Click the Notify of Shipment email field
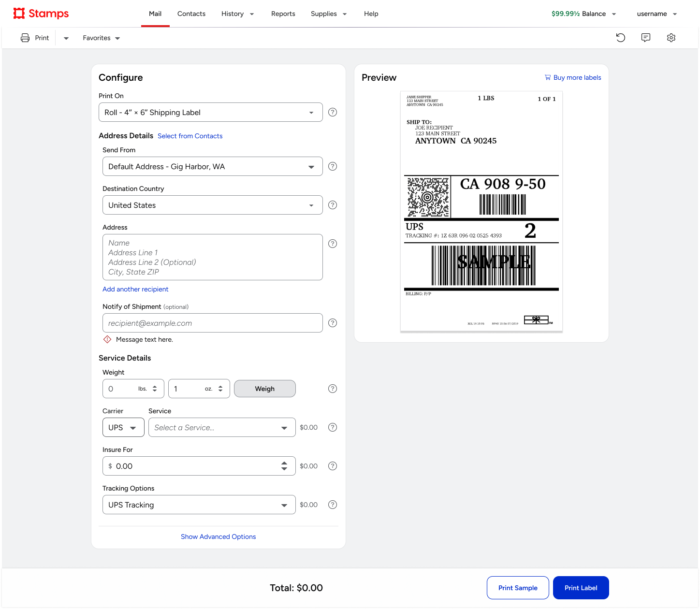 point(212,323)
